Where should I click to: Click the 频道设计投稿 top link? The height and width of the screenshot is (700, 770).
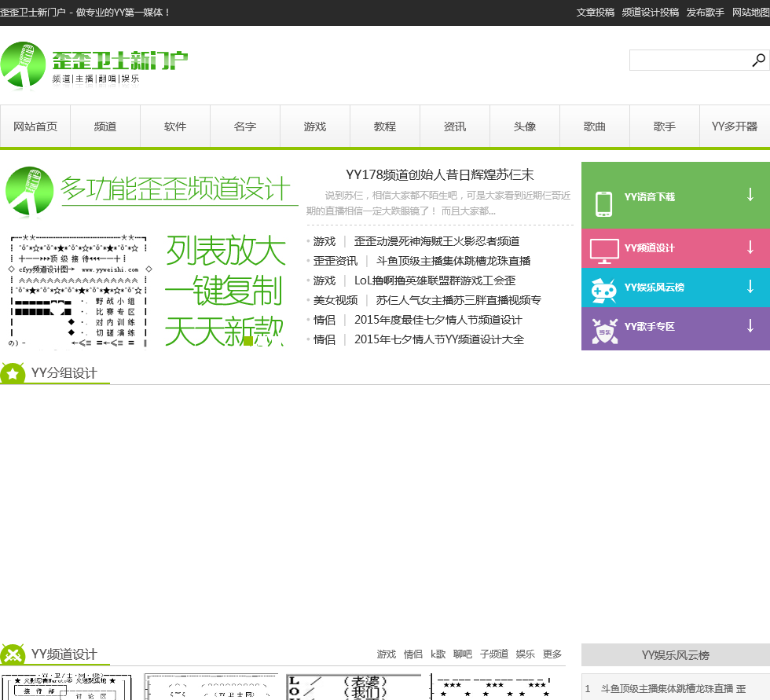pos(651,13)
